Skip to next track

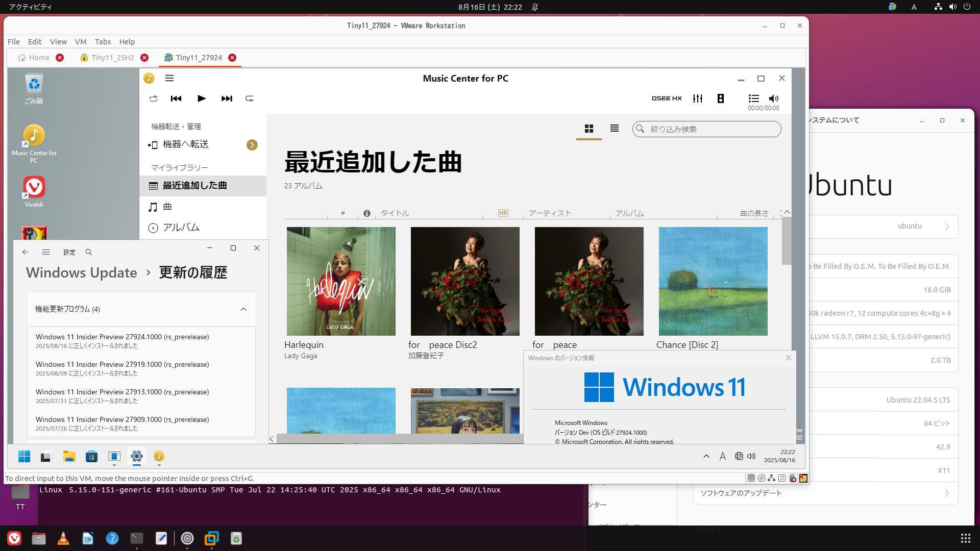tap(227, 98)
